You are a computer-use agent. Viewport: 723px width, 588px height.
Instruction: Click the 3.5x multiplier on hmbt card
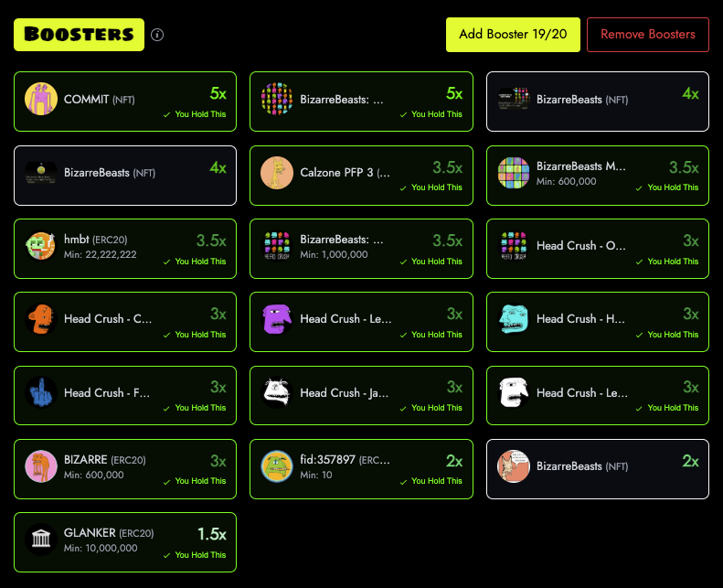(x=211, y=241)
